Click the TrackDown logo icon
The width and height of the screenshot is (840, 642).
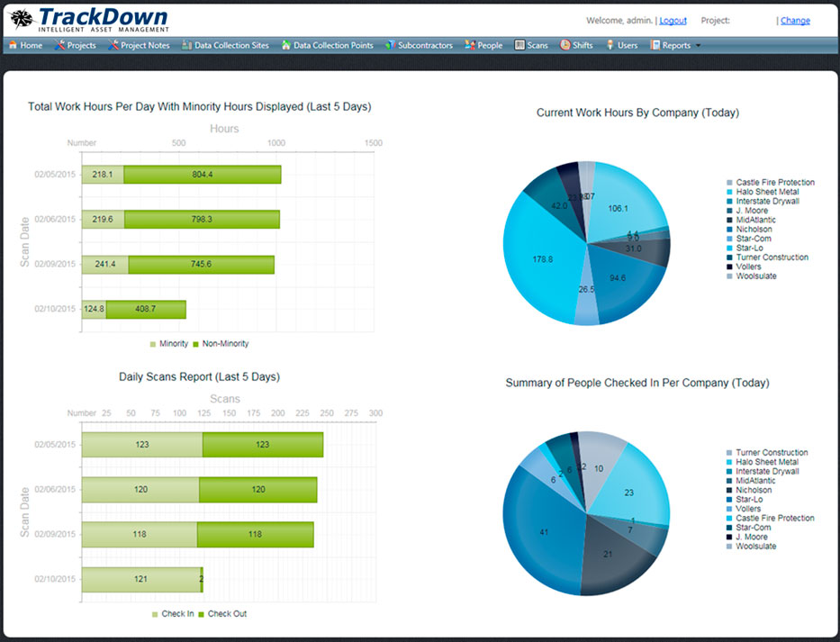click(x=20, y=18)
